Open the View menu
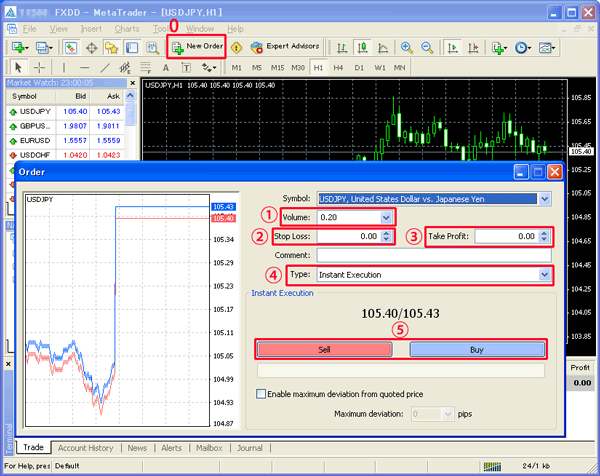The height and width of the screenshot is (476, 600). [x=58, y=29]
